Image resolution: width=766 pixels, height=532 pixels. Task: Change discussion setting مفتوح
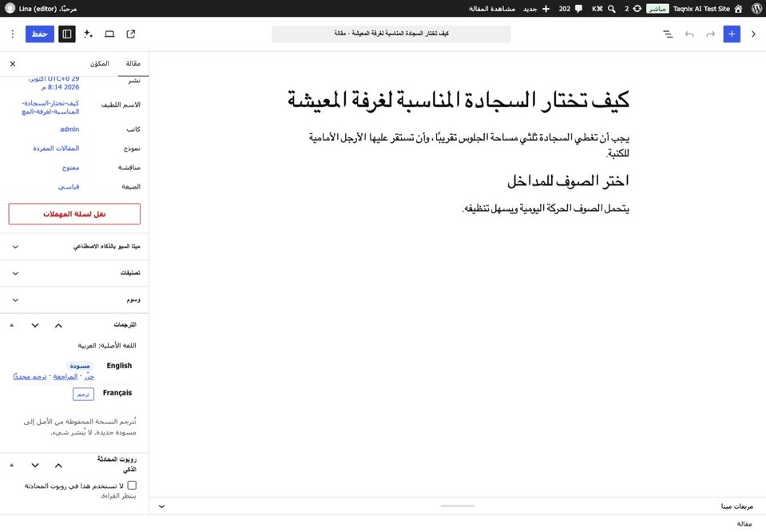pos(71,168)
